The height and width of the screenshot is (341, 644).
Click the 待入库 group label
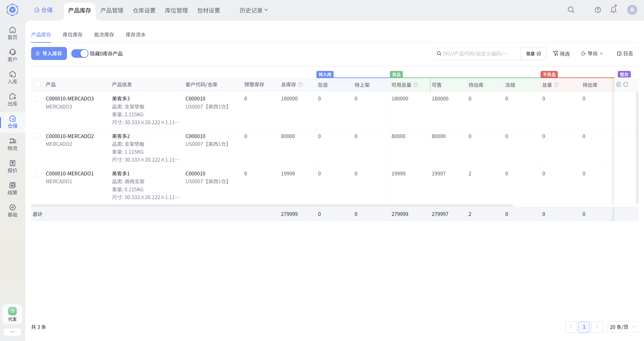click(325, 75)
